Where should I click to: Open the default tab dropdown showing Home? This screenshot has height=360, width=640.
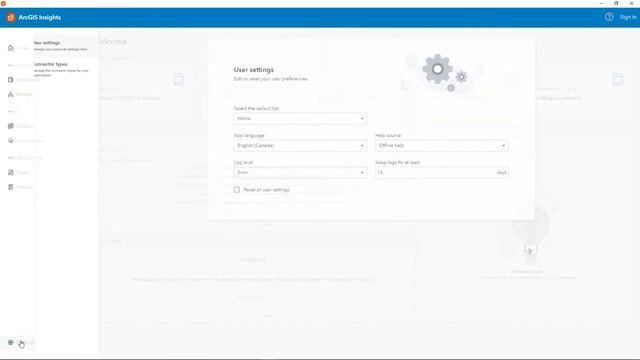pos(300,118)
